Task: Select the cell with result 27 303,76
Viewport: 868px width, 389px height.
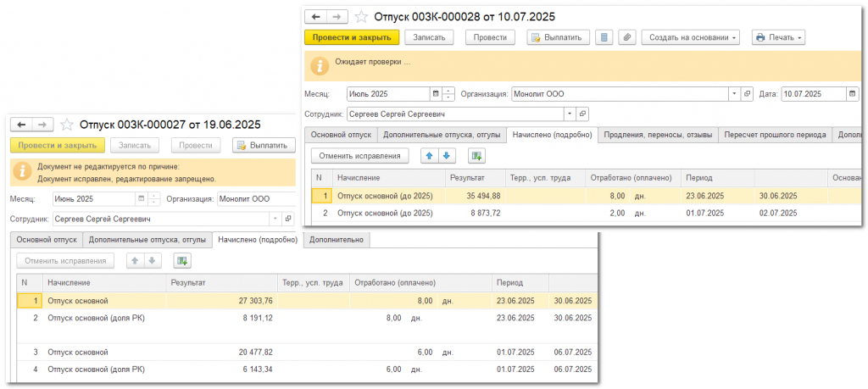Action: click(x=221, y=301)
